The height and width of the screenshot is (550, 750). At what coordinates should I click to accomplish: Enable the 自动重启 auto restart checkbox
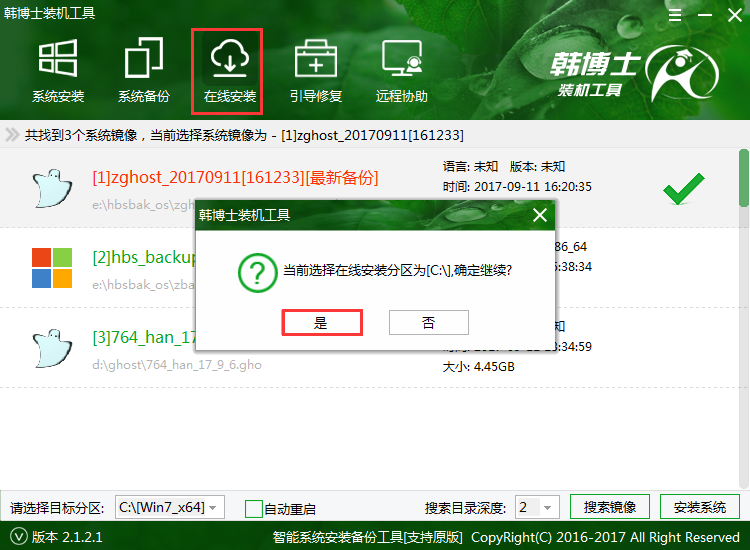coord(254,508)
